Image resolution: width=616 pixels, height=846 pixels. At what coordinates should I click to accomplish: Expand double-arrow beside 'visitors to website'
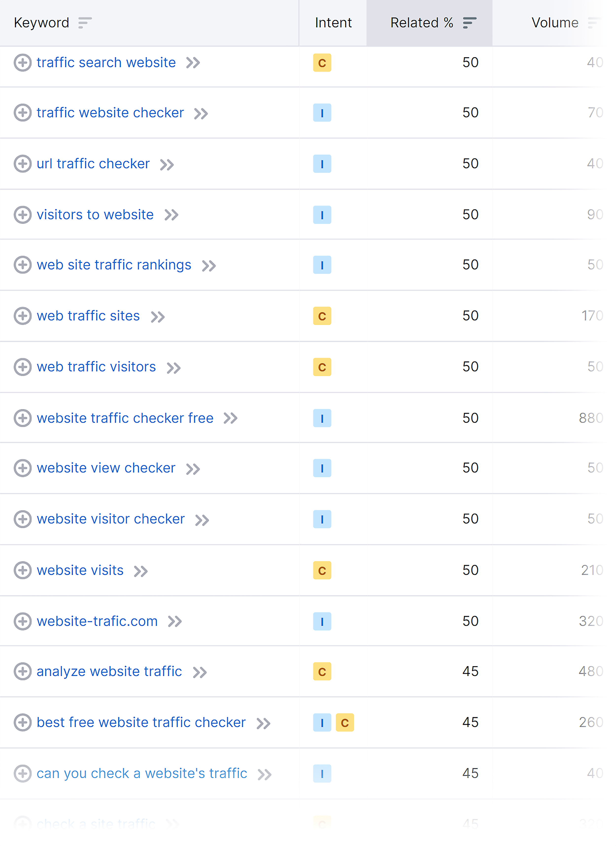coord(172,215)
